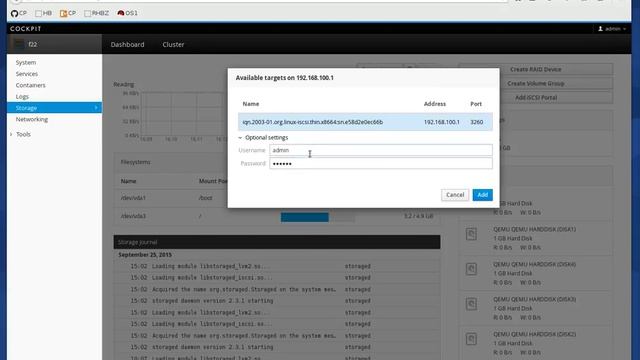Click the first libstoraged_lvm2.so journal entry

pos(277,266)
